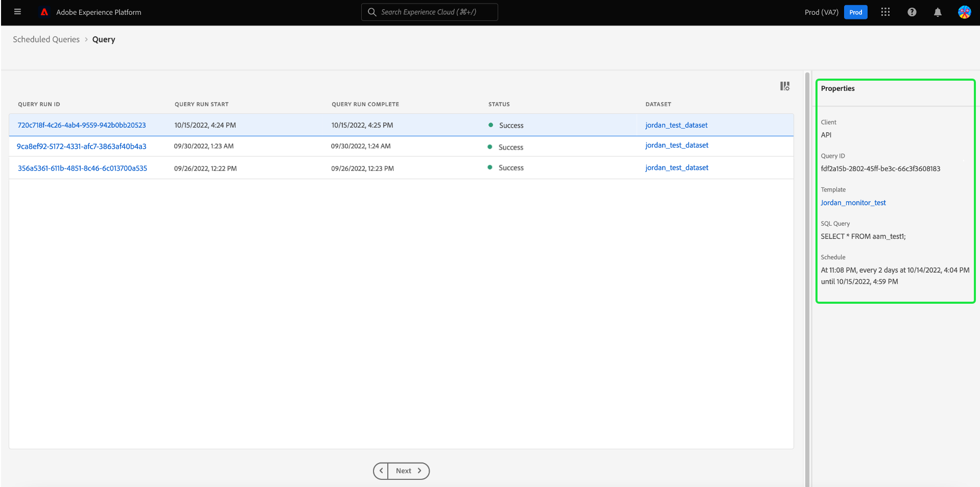Go to previous page arrow
This screenshot has width=980, height=487.
pos(381,471)
